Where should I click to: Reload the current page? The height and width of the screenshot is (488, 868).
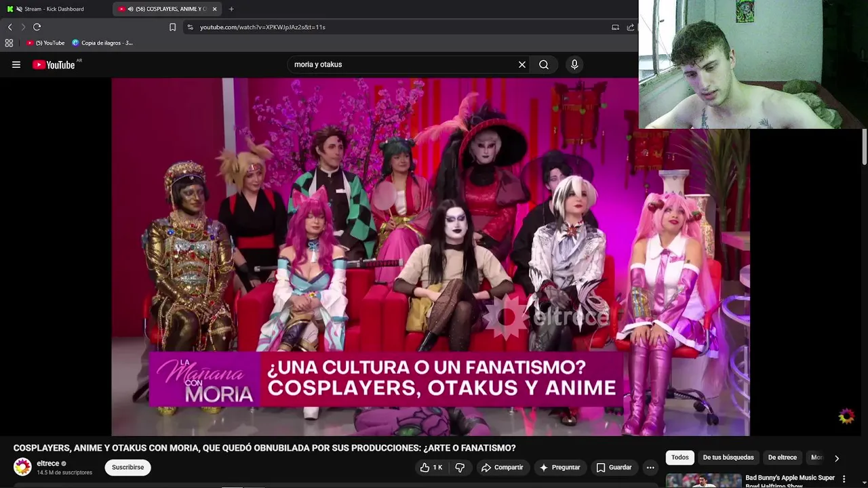[37, 27]
